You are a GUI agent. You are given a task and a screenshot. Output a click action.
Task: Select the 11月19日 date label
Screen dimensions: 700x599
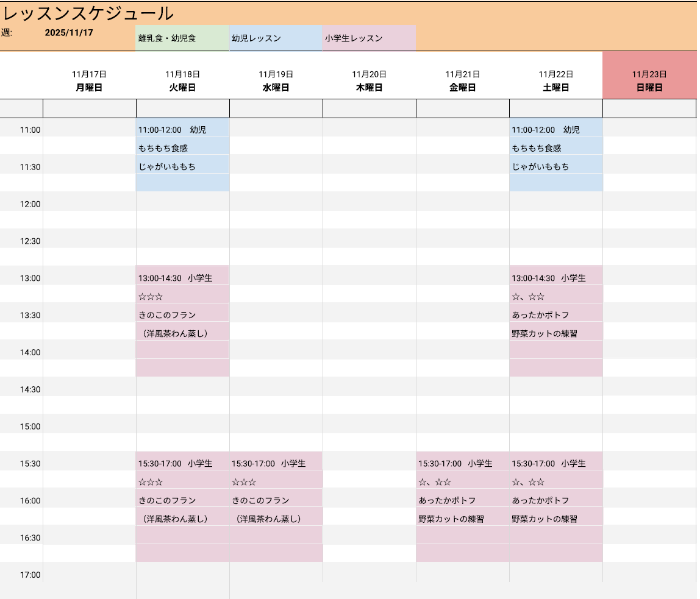tap(276, 74)
